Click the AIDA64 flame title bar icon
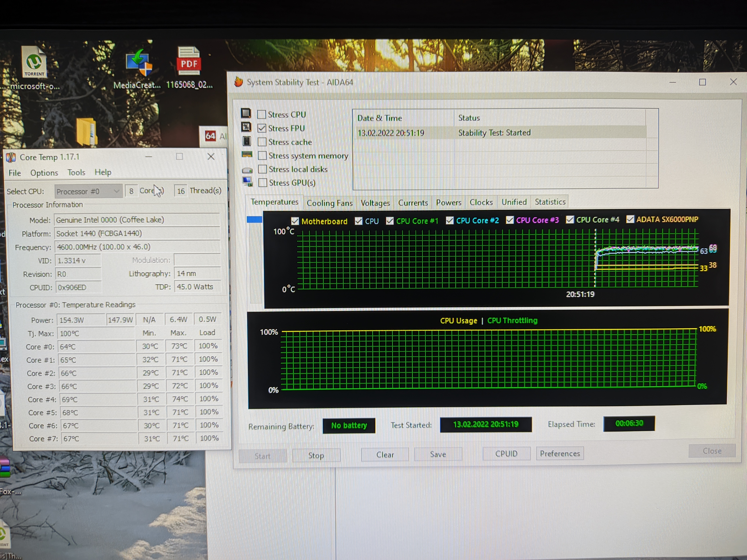 pyautogui.click(x=239, y=82)
